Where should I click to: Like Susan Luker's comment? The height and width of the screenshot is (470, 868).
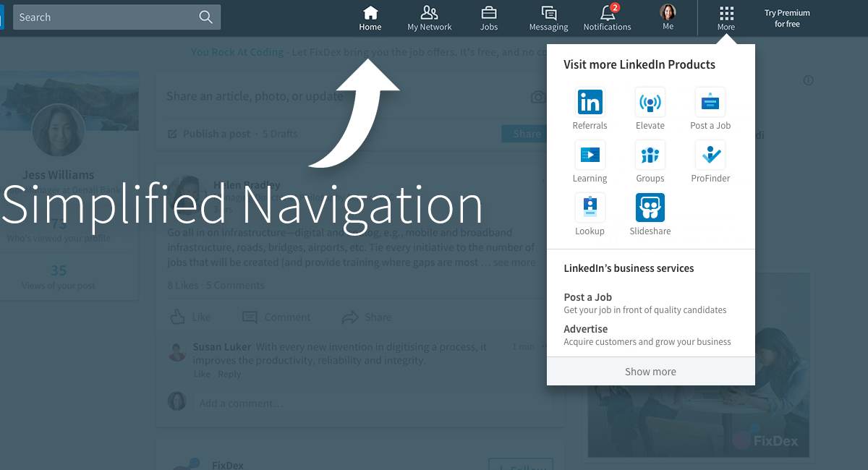pos(201,374)
